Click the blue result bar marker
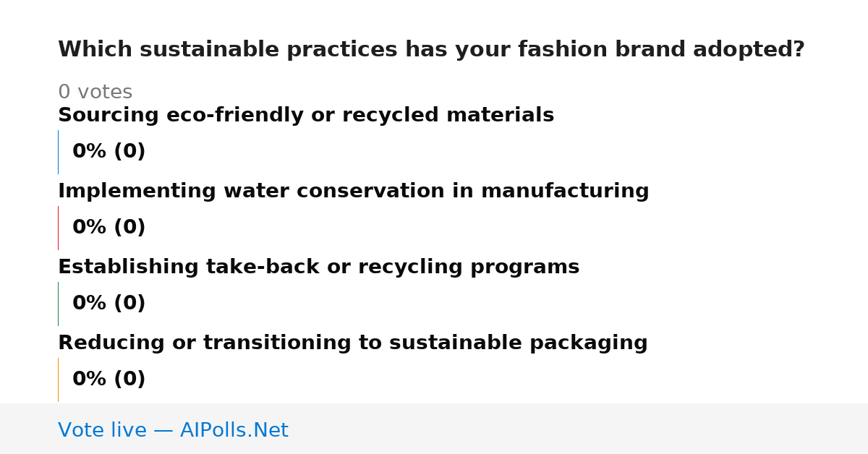This screenshot has width=868, height=454. click(x=58, y=152)
